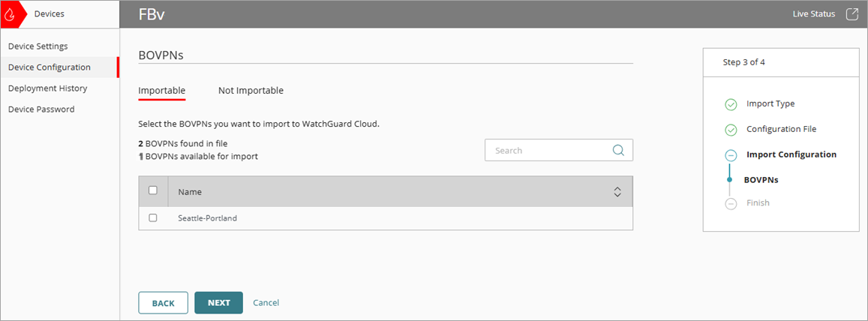868x321 pixels.
Task: Click the NEXT button
Action: click(218, 303)
